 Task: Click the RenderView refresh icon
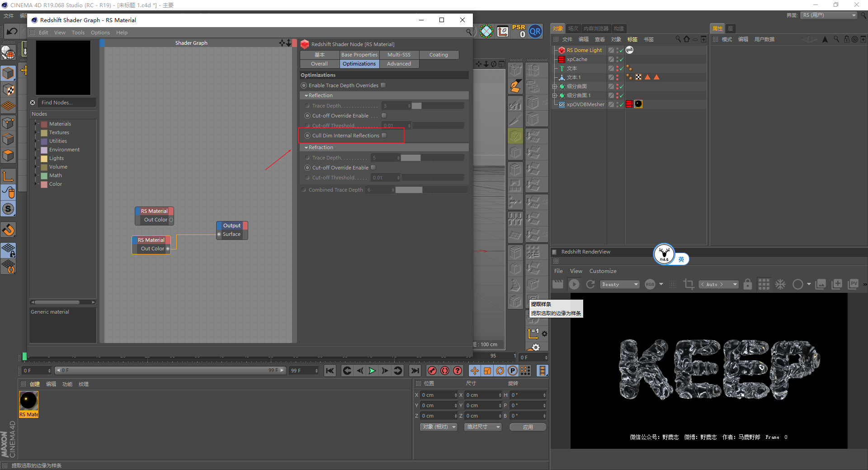click(590, 284)
